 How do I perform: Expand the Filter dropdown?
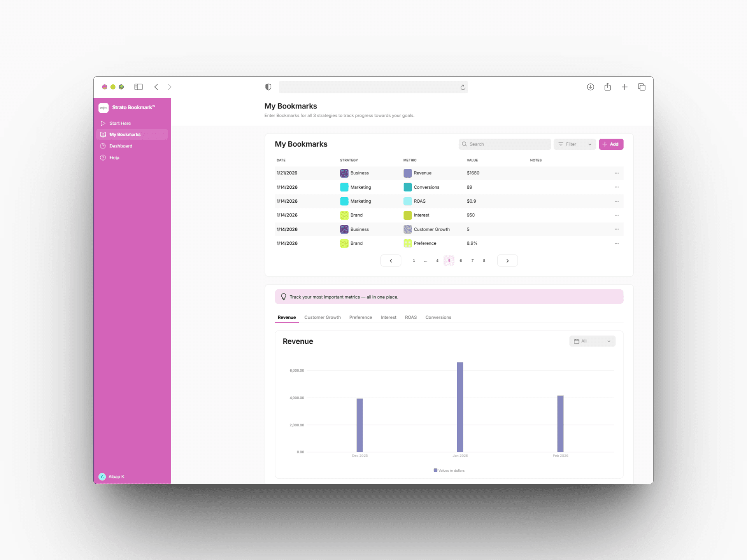click(x=575, y=144)
